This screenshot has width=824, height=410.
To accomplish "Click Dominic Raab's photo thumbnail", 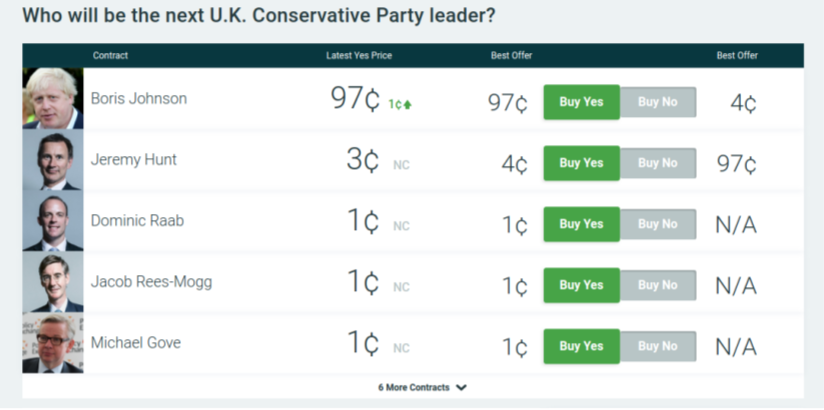I will [53, 222].
